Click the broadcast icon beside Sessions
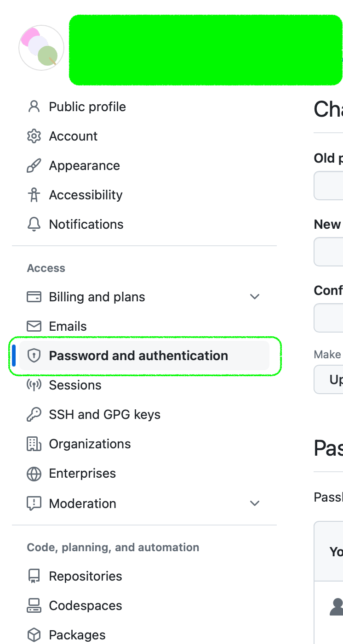 34,385
